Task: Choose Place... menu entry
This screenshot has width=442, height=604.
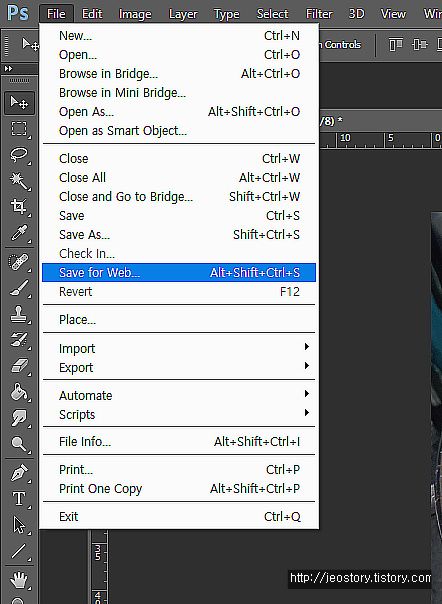Action: tap(179, 319)
